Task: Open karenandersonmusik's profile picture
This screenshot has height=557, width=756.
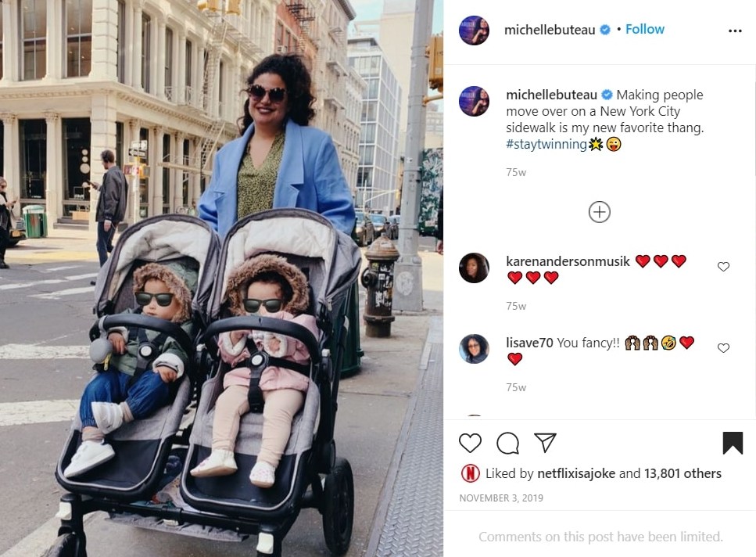Action: tap(474, 268)
